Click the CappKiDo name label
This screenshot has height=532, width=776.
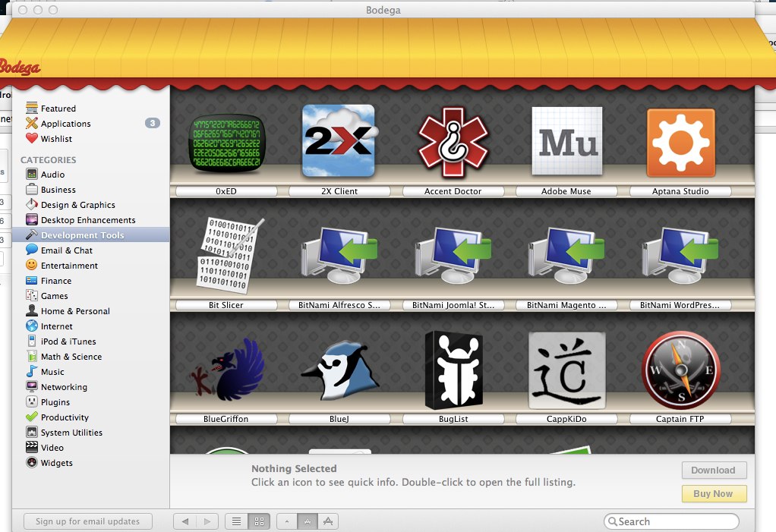[566, 419]
